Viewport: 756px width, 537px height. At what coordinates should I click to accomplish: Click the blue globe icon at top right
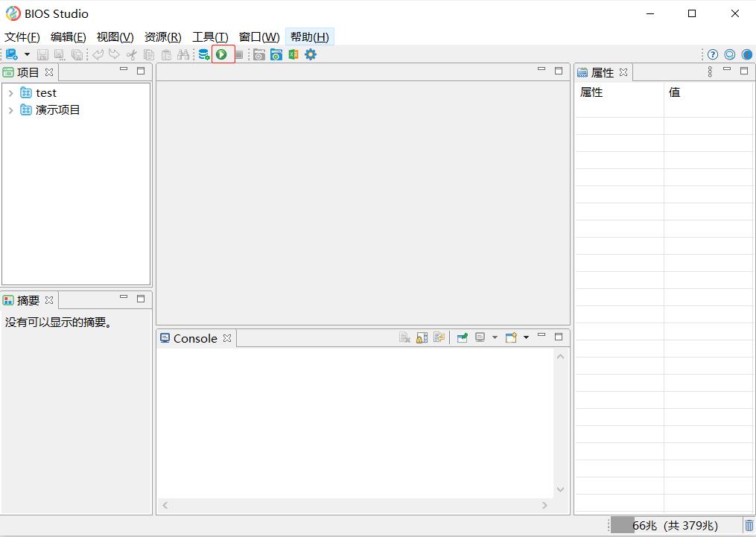747,54
